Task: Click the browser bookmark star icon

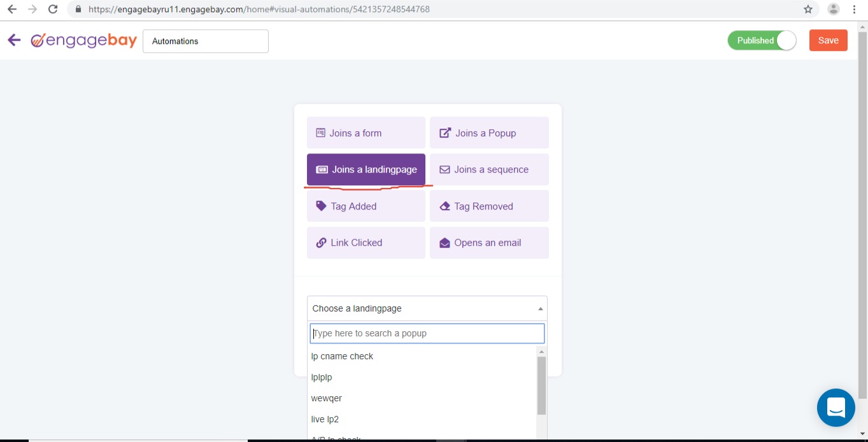Action: point(808,10)
